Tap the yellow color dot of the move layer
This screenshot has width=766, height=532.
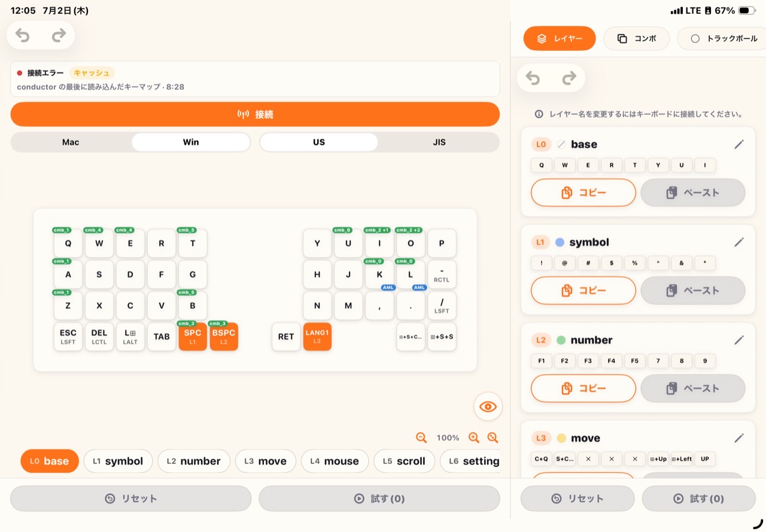[561, 438]
